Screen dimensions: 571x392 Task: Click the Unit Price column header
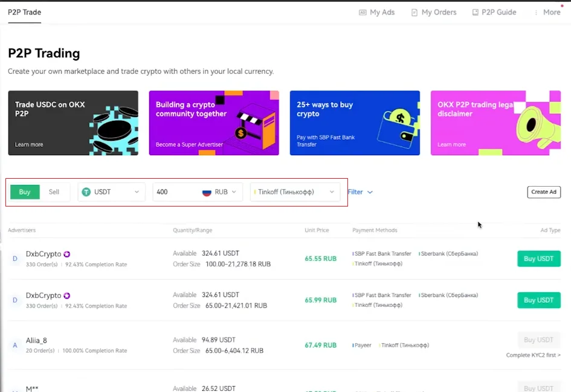(317, 230)
